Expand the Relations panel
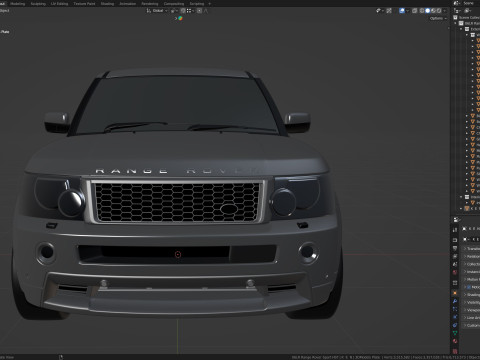Image resolution: width=480 pixels, height=360 pixels. click(472, 256)
